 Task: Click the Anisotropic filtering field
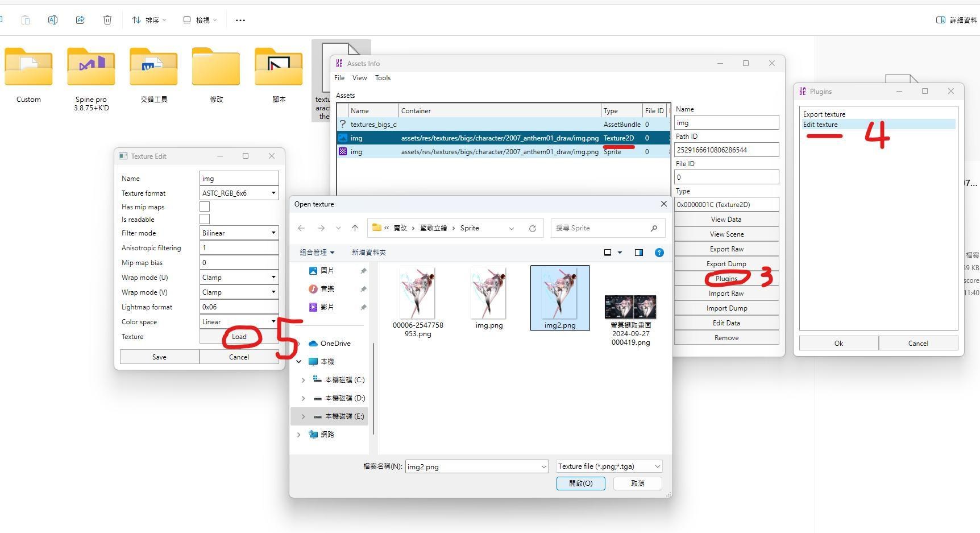click(x=239, y=248)
